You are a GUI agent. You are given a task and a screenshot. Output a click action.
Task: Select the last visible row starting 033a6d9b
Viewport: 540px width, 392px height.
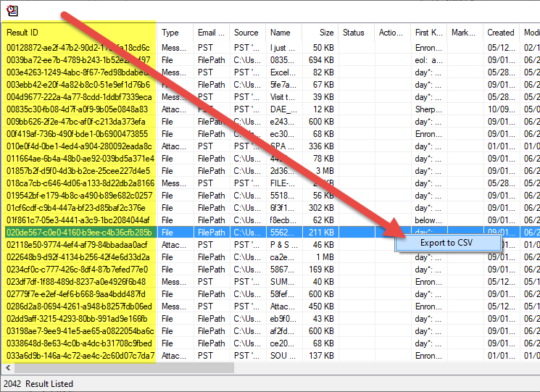[x=78, y=356]
